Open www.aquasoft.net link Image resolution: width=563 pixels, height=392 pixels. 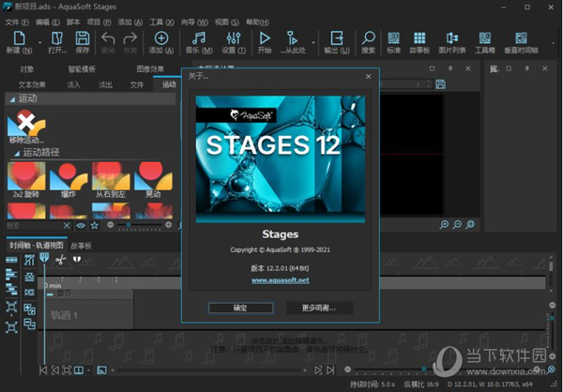[x=280, y=280]
